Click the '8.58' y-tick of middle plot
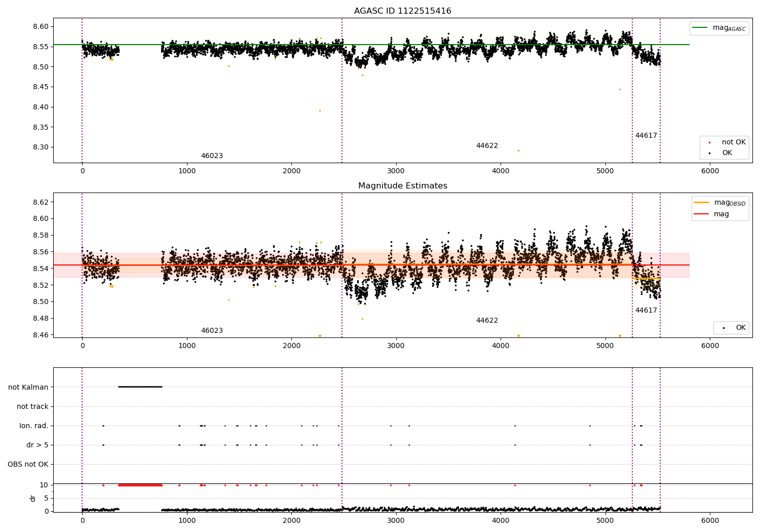The image size is (760, 532). 41,236
